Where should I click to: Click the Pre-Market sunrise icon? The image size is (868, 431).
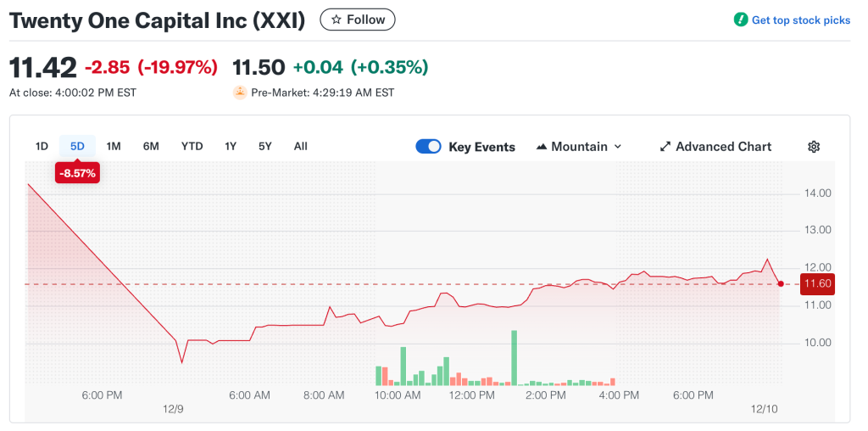(x=240, y=92)
